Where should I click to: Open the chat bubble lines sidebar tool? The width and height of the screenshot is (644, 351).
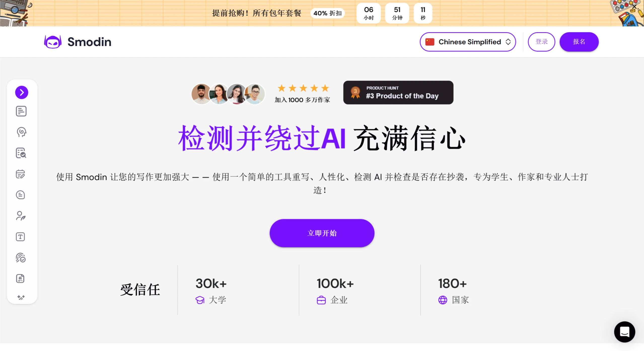(x=20, y=195)
